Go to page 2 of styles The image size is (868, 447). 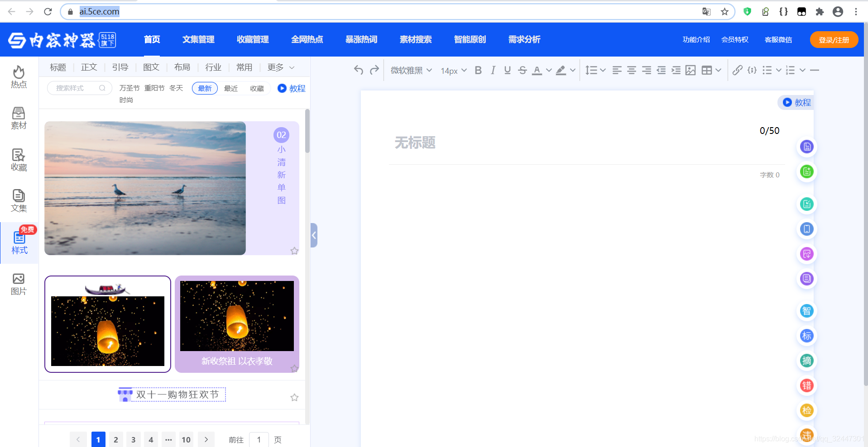(116, 439)
